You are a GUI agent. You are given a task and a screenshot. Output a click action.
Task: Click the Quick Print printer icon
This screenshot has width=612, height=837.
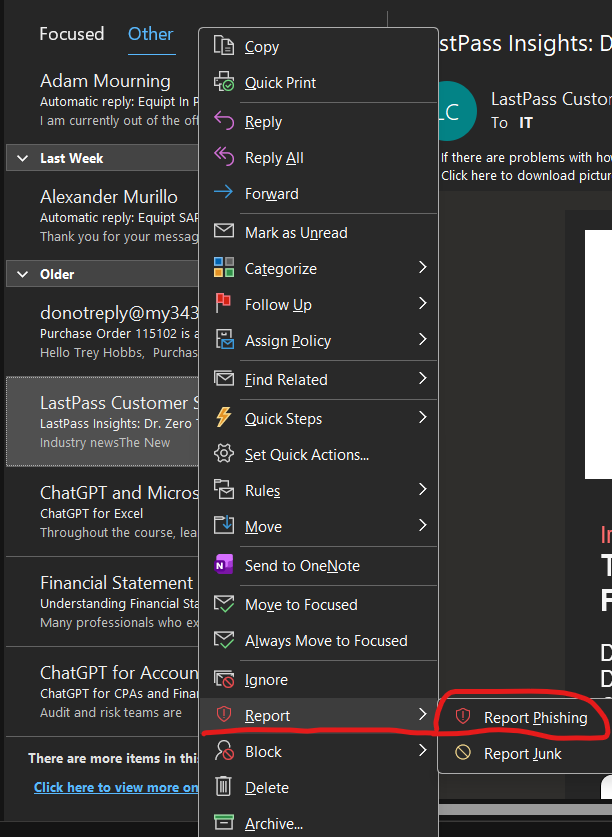224,82
